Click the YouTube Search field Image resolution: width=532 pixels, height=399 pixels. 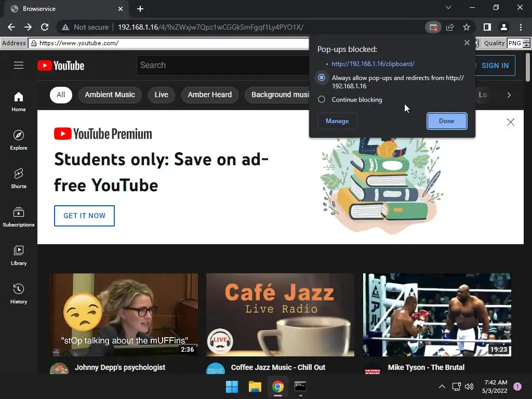pos(223,65)
